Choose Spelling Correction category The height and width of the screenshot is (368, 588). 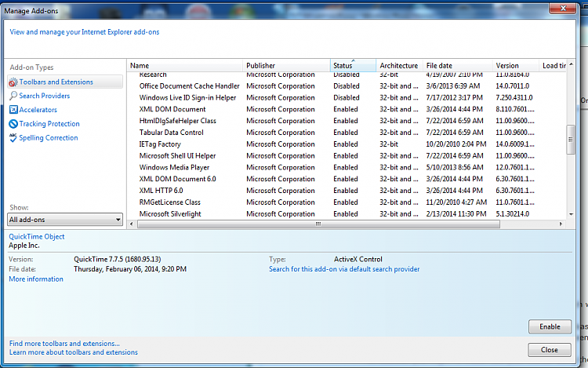(x=49, y=137)
